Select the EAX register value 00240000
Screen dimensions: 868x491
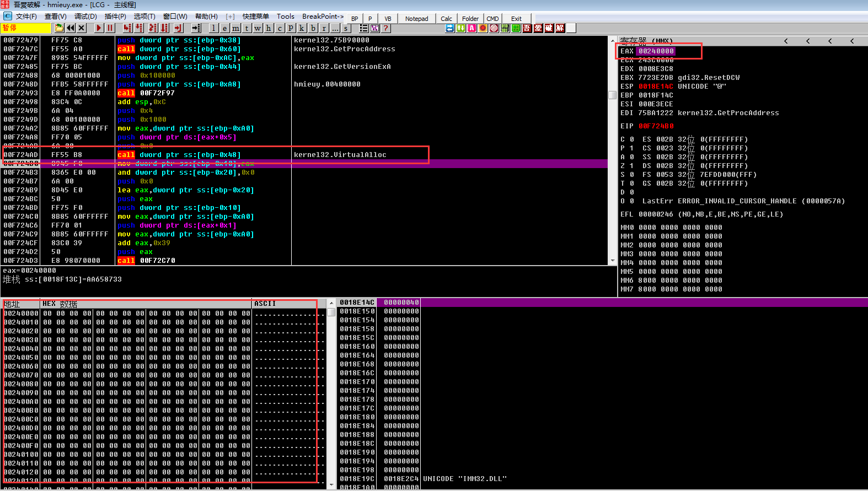[x=656, y=51]
